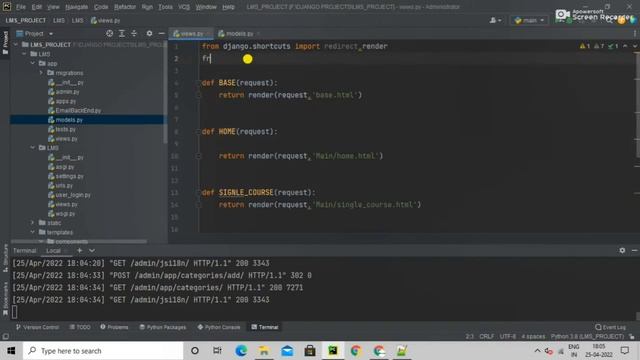Open File Explorer from taskbar
Viewport: 640px width, 360px height.
[x=264, y=351]
